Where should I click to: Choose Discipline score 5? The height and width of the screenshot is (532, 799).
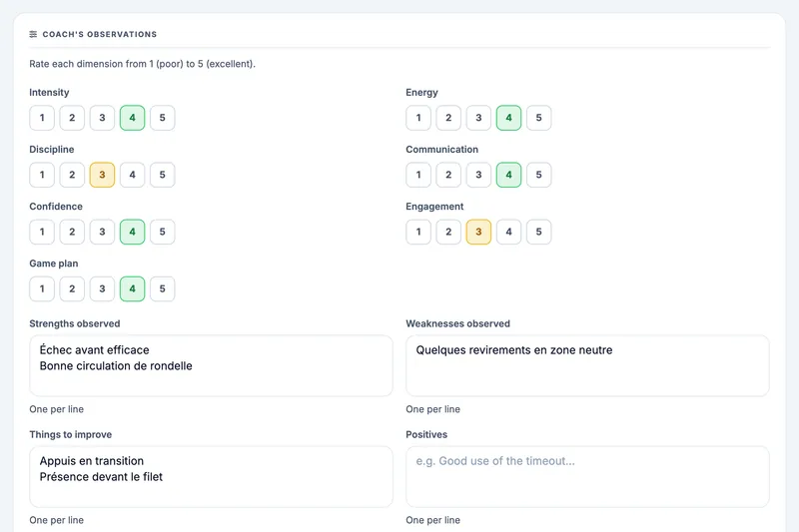point(162,175)
